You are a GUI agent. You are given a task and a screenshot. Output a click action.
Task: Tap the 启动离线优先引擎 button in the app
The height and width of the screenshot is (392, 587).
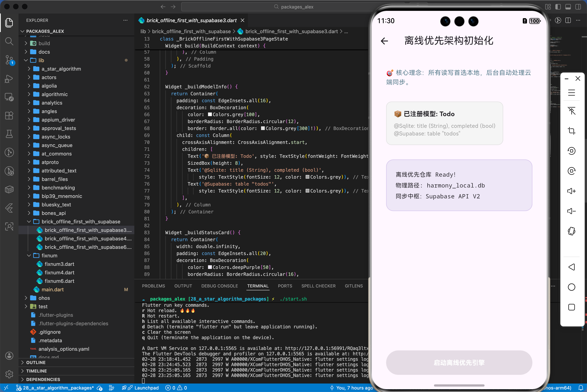459,362
